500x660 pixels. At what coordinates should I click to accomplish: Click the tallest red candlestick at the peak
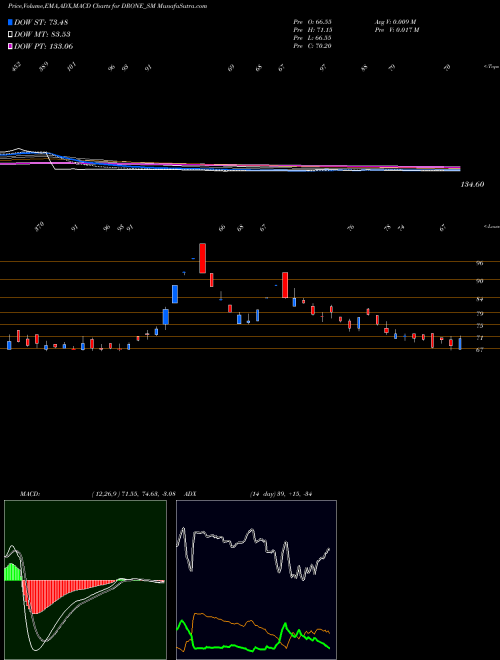click(202, 258)
